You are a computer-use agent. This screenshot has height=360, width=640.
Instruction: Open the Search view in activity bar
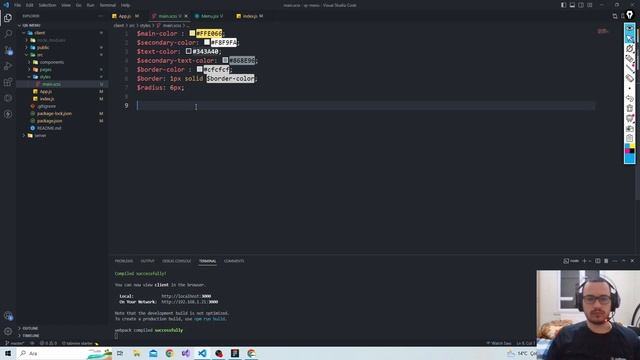(x=8, y=33)
